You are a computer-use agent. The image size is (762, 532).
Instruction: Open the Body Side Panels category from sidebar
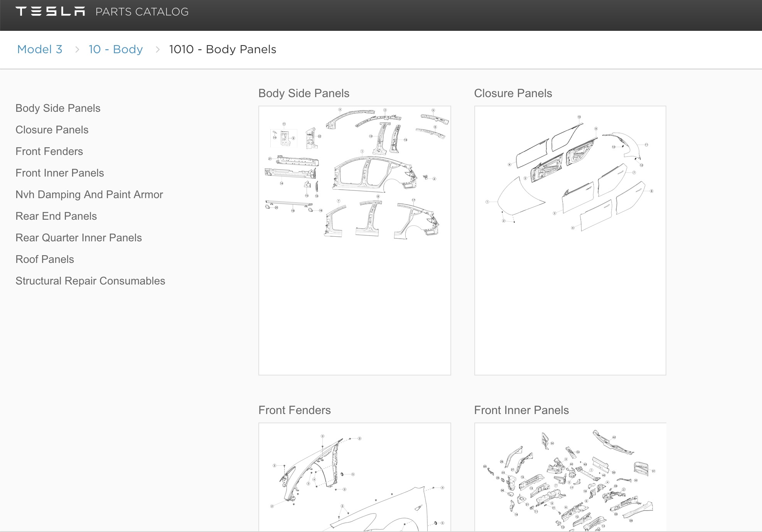coord(58,108)
